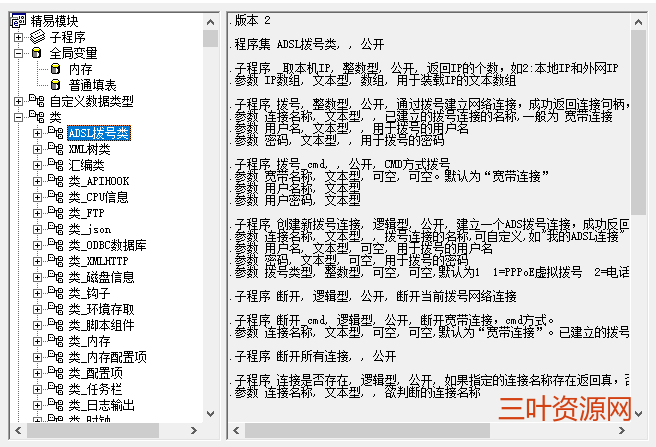656x447 pixels.
Task: Collapse the 类 tree node
Action: coord(18,117)
